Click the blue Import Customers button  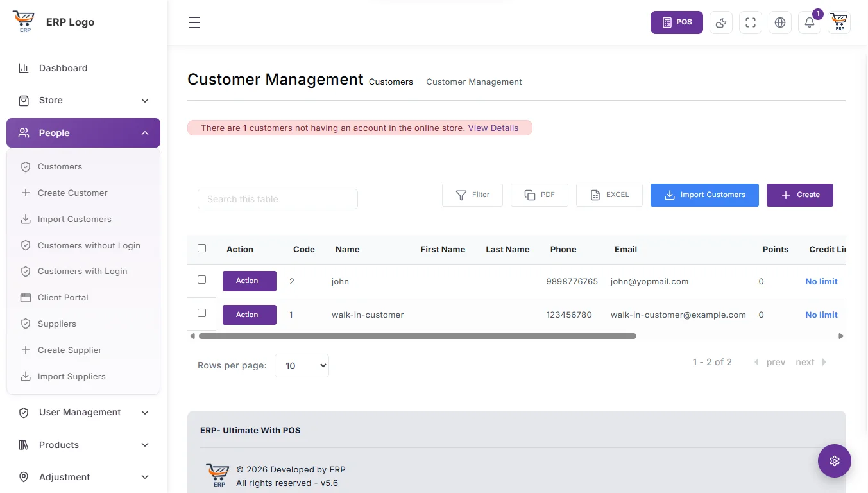pyautogui.click(x=704, y=195)
